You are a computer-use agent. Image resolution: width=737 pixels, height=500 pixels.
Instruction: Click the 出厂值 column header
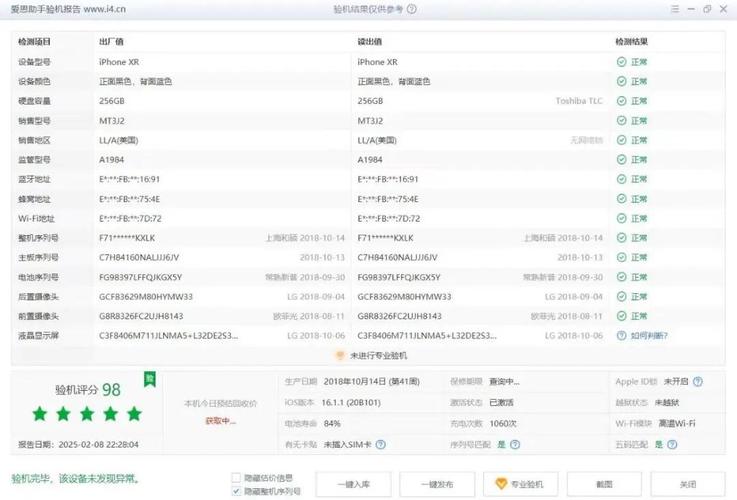pyautogui.click(x=111, y=42)
